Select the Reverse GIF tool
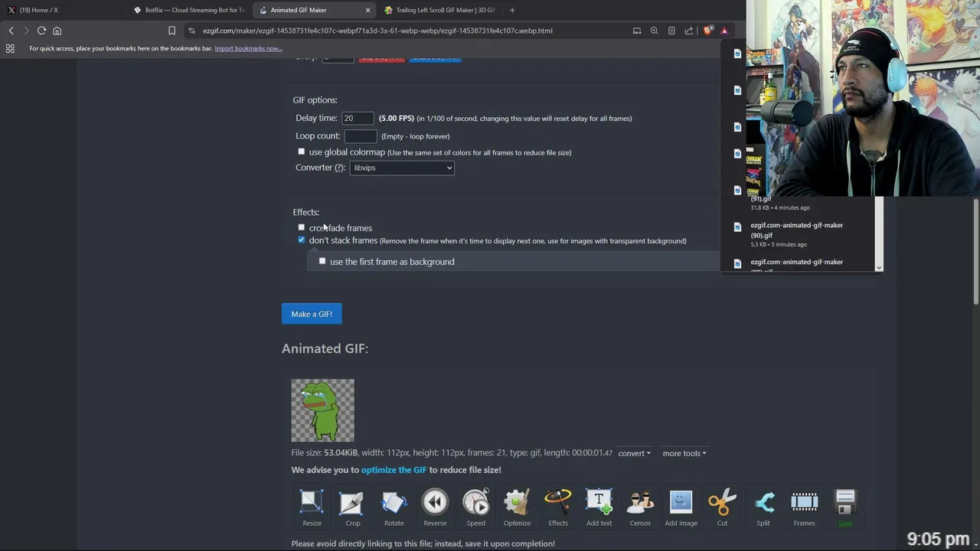Screen dimensions: 980x551 [x=435, y=508]
